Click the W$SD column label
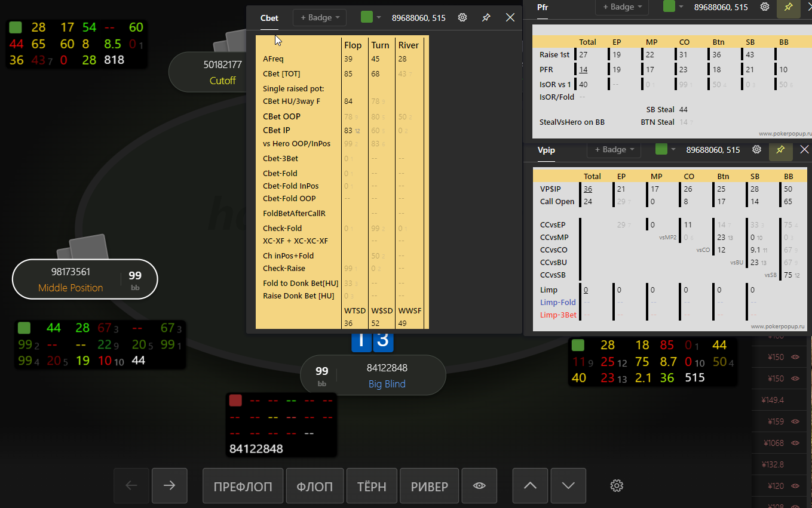This screenshot has width=812, height=508. (381, 311)
